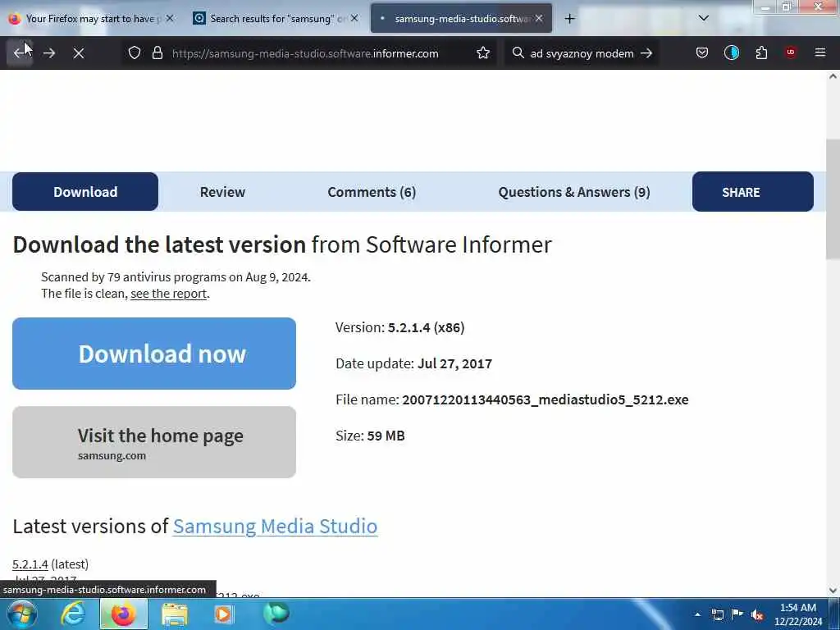Open Action Center flag icon

pyautogui.click(x=737, y=614)
